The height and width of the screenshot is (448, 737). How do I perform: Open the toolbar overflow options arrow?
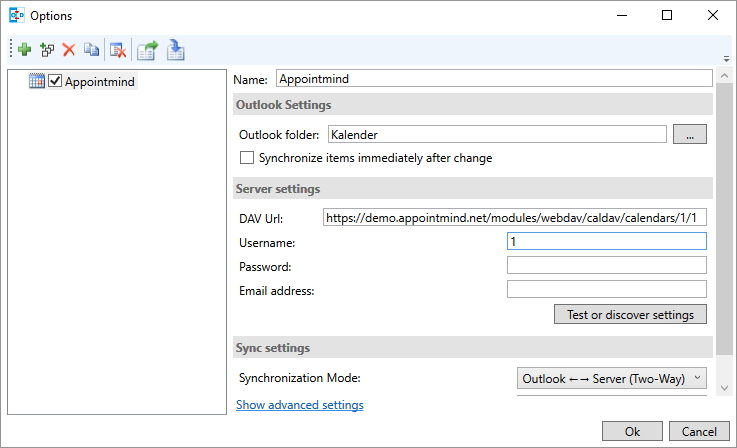pyautogui.click(x=726, y=59)
